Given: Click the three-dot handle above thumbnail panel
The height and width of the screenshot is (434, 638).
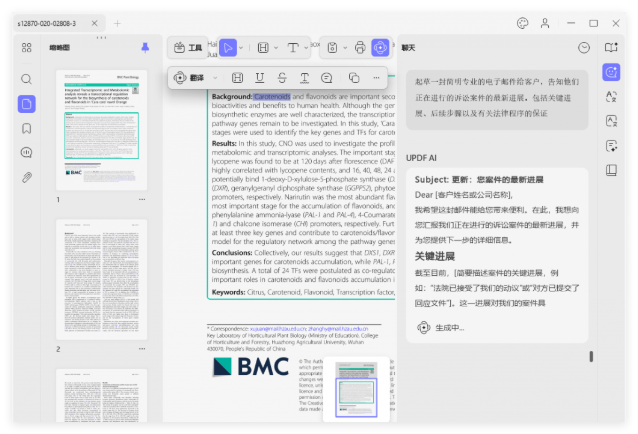Looking at the screenshot, I should coord(101,38).
